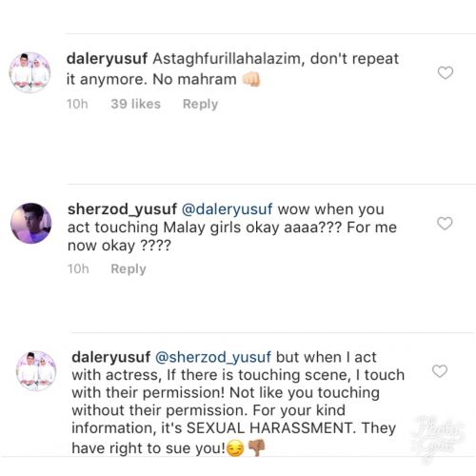
Task: Open daleryusuf's avatar on first comment
Action: pyautogui.click(x=30, y=72)
